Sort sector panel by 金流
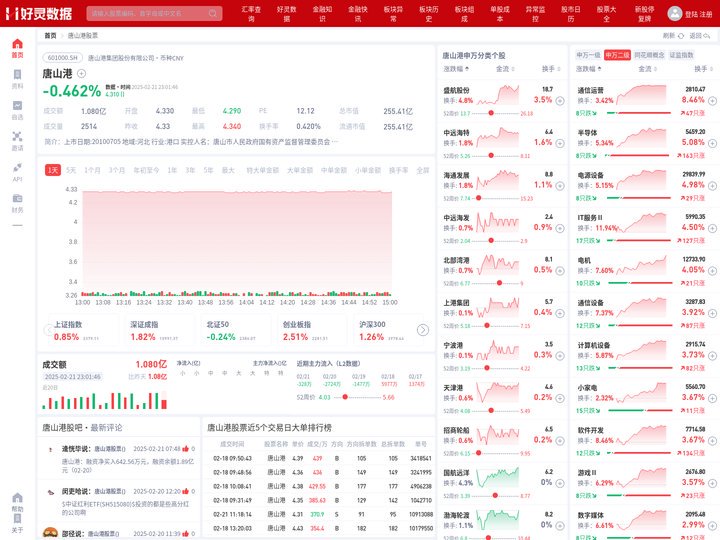The image size is (720, 540). 647,69
